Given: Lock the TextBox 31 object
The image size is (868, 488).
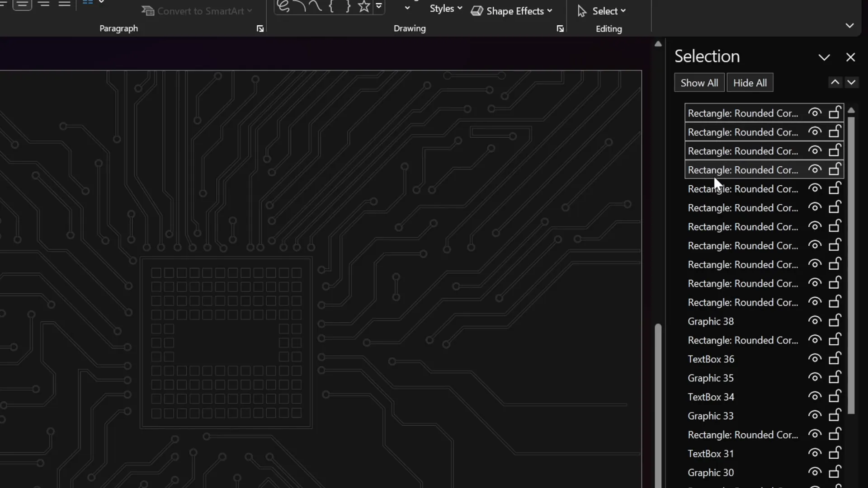Looking at the screenshot, I should coord(835,453).
